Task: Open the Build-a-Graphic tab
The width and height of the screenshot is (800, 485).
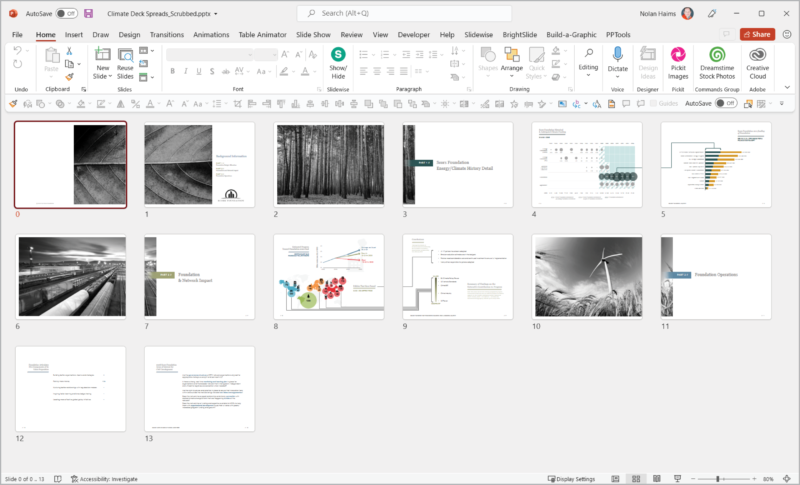Action: coord(571,35)
